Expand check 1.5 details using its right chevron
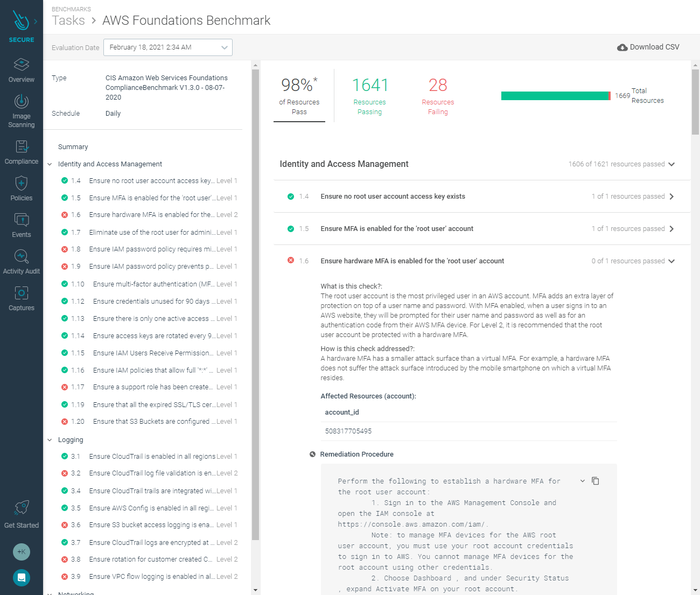The image size is (700, 595). click(671, 229)
